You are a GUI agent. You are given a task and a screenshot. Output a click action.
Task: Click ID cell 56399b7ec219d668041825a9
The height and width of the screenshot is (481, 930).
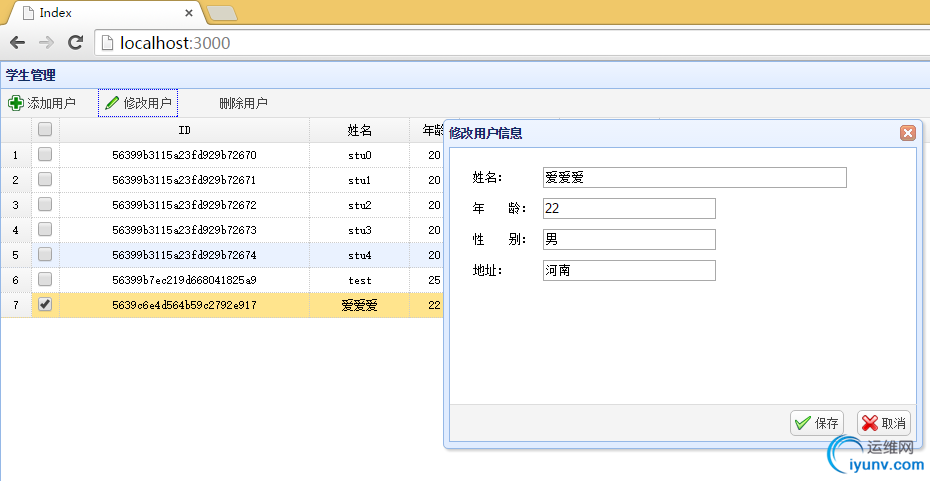[184, 280]
